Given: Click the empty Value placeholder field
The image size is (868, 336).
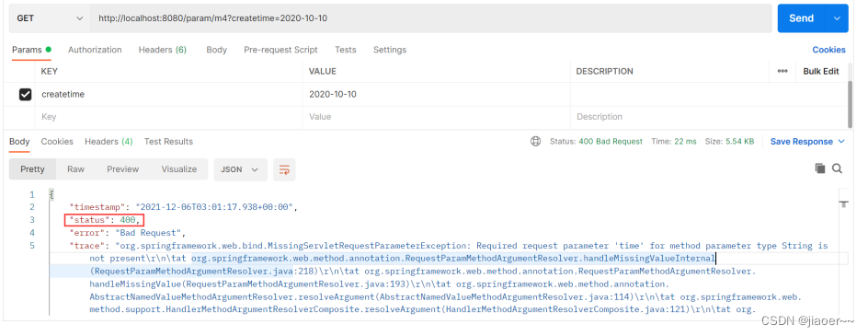Looking at the screenshot, I should 436,117.
